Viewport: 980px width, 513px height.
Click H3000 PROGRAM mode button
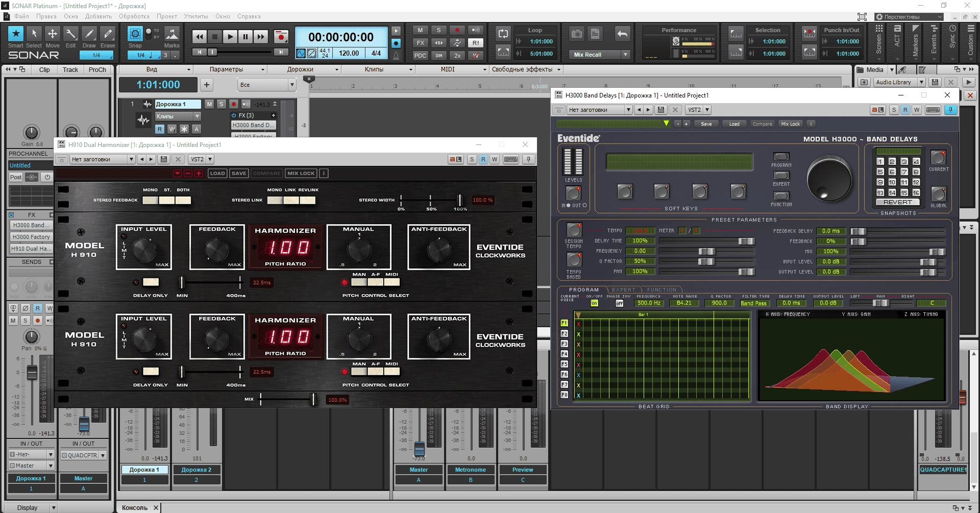781,157
